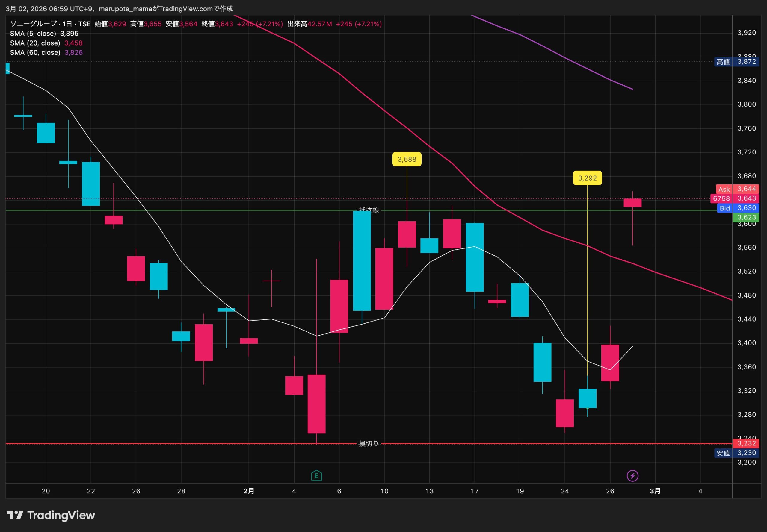The height and width of the screenshot is (532, 767).
Task: Click the purple lightning bolt event icon
Action: pyautogui.click(x=632, y=476)
